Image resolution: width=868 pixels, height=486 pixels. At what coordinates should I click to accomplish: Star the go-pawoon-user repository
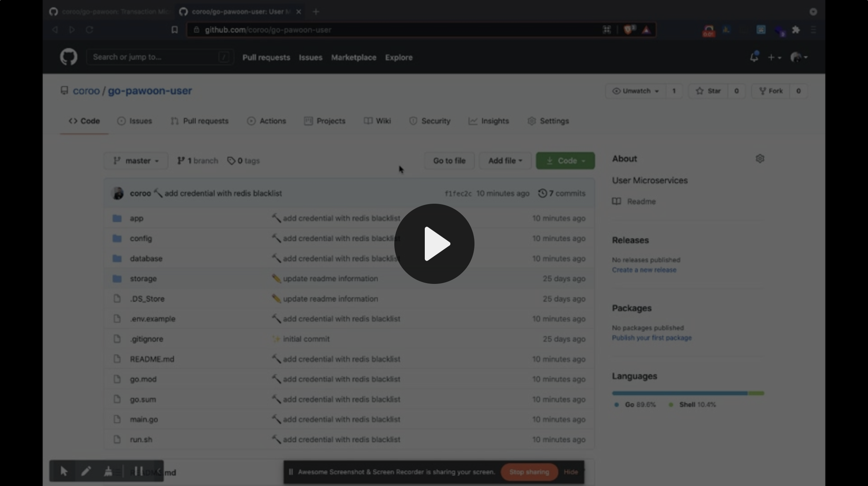(x=708, y=91)
